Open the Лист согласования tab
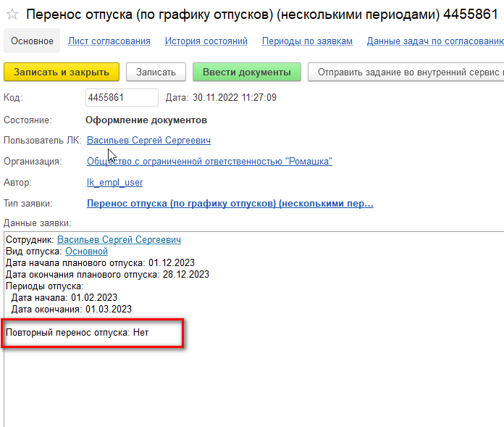The height and width of the screenshot is (427, 504). [x=109, y=41]
